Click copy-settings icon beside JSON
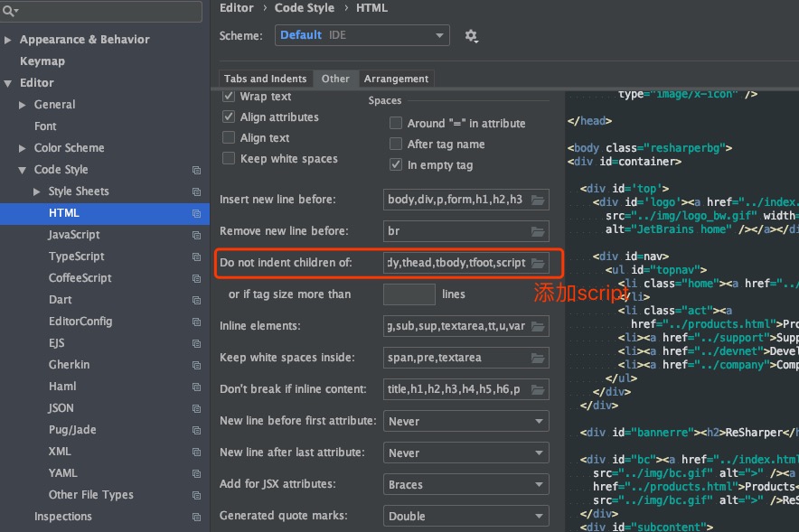 [x=196, y=409]
